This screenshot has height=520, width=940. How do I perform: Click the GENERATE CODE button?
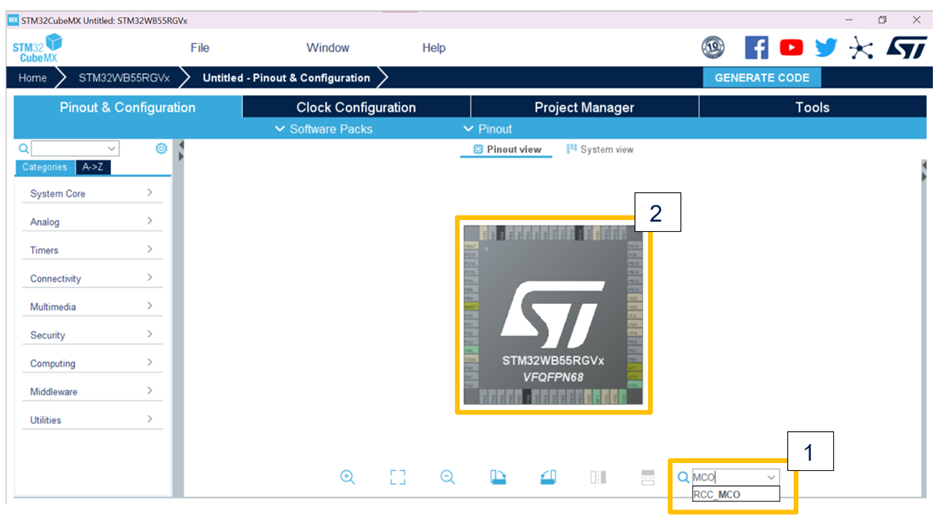(x=761, y=77)
